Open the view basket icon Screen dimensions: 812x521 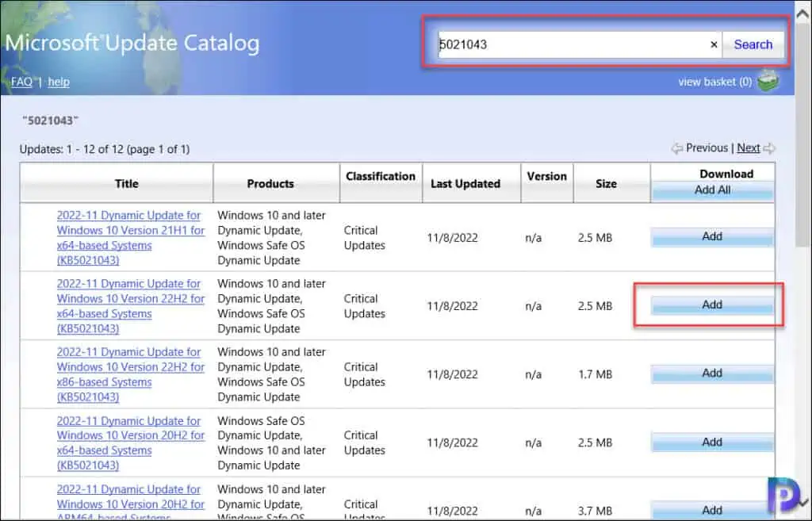point(768,81)
